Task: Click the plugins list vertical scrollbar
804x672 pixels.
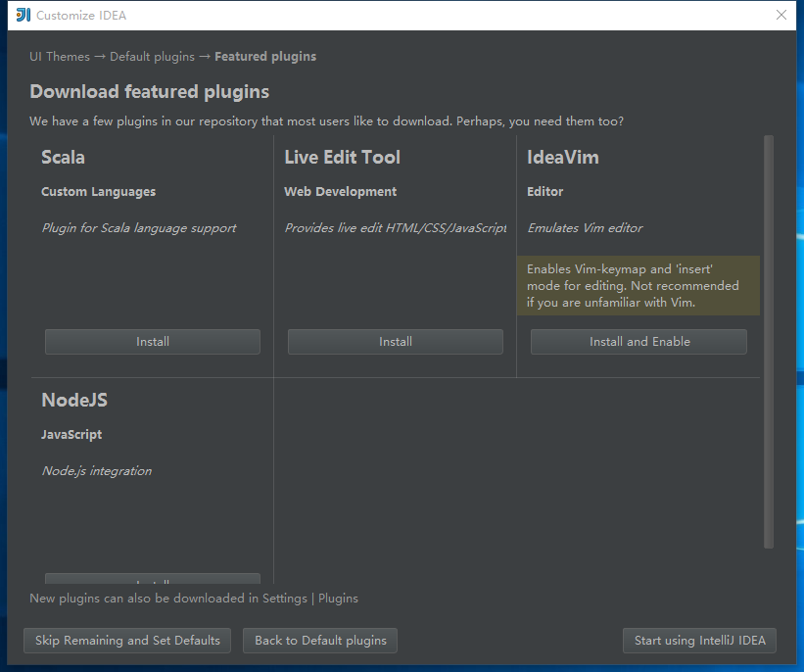Action: [x=768, y=342]
